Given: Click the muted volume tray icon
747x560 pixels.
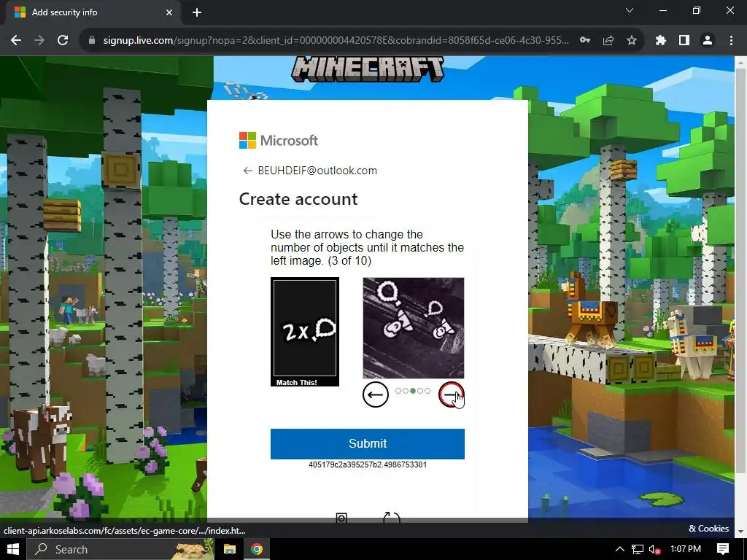Looking at the screenshot, I should click(x=655, y=549).
